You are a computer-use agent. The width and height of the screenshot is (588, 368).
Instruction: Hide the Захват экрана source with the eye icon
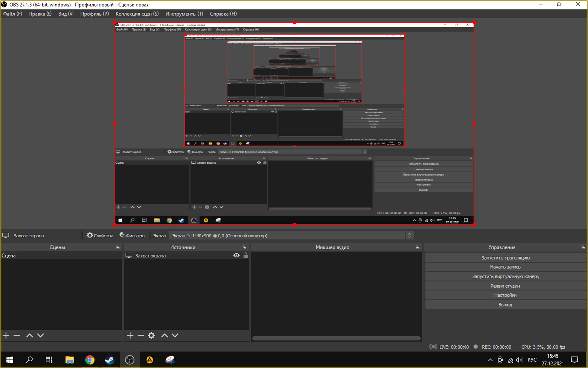tap(236, 255)
